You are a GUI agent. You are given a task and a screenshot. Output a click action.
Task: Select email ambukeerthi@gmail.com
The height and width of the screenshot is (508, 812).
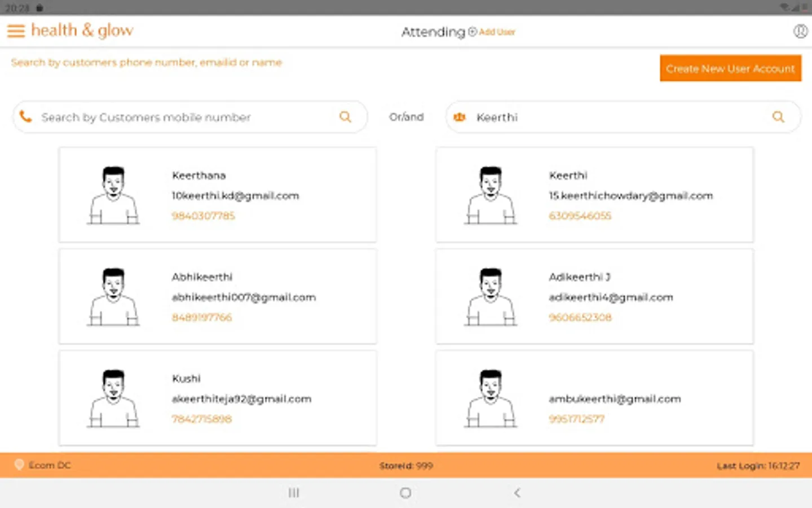click(615, 399)
